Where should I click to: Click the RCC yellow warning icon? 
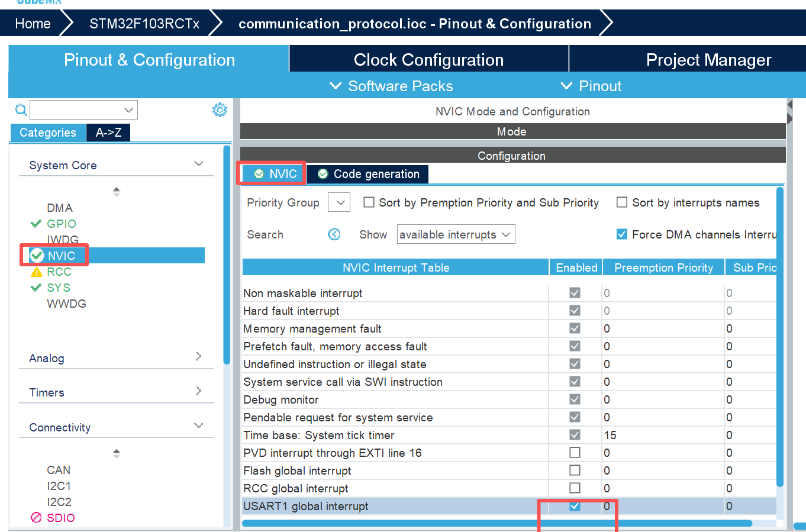click(x=37, y=272)
